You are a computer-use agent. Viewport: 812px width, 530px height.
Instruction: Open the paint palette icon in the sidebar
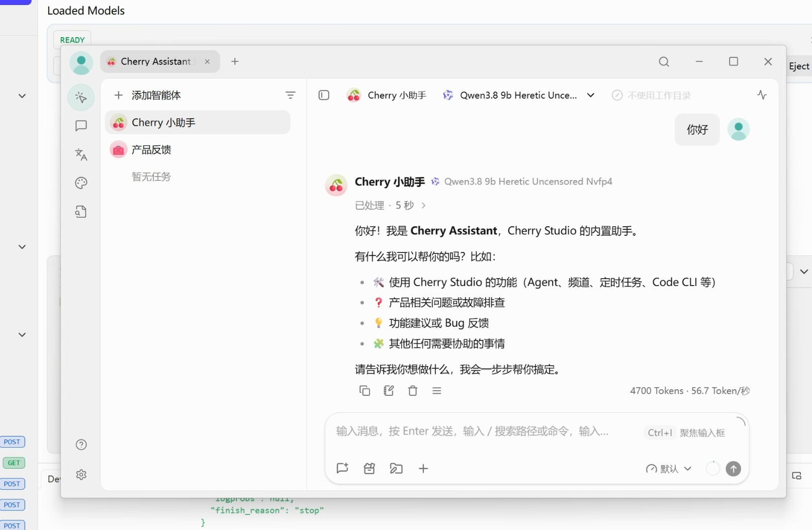coord(81,183)
